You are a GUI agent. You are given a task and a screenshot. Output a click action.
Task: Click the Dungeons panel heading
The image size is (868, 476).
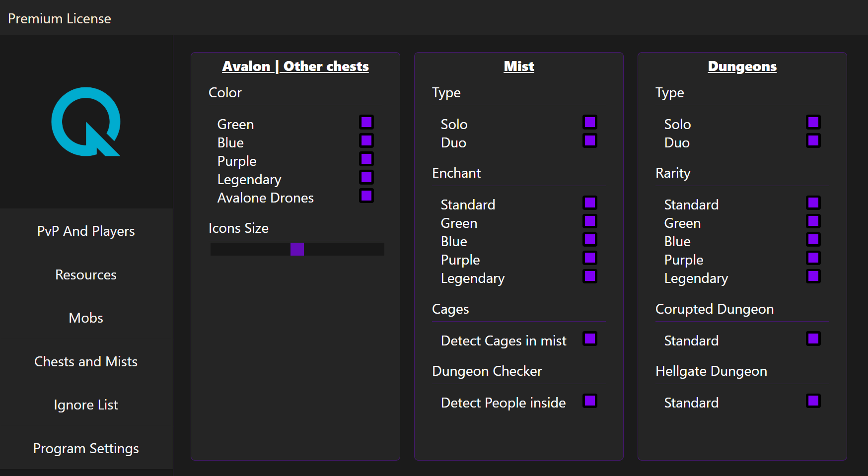(x=742, y=67)
